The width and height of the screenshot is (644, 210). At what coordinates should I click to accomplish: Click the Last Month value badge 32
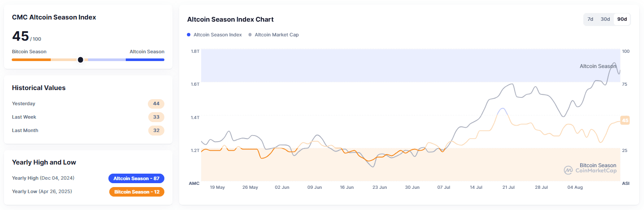point(156,130)
